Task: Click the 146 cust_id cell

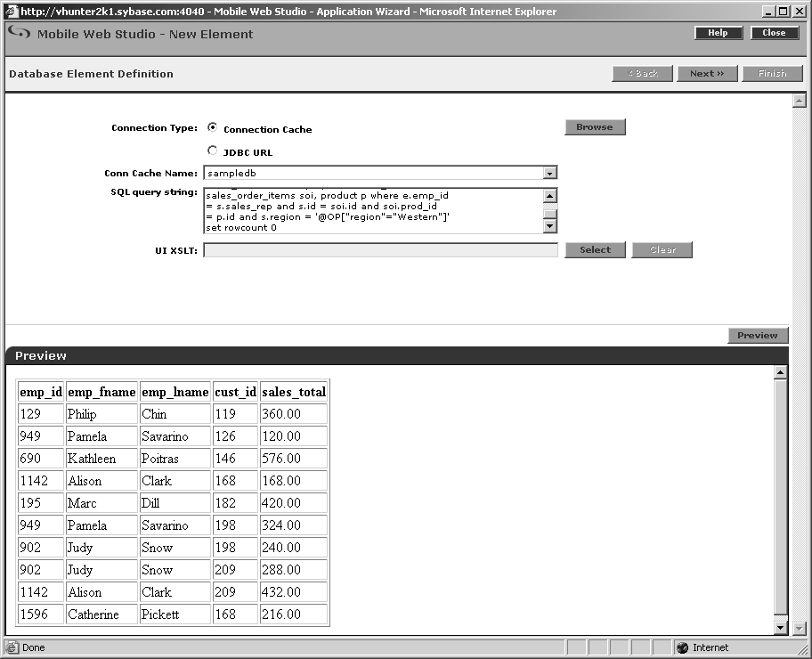Action: click(x=235, y=459)
